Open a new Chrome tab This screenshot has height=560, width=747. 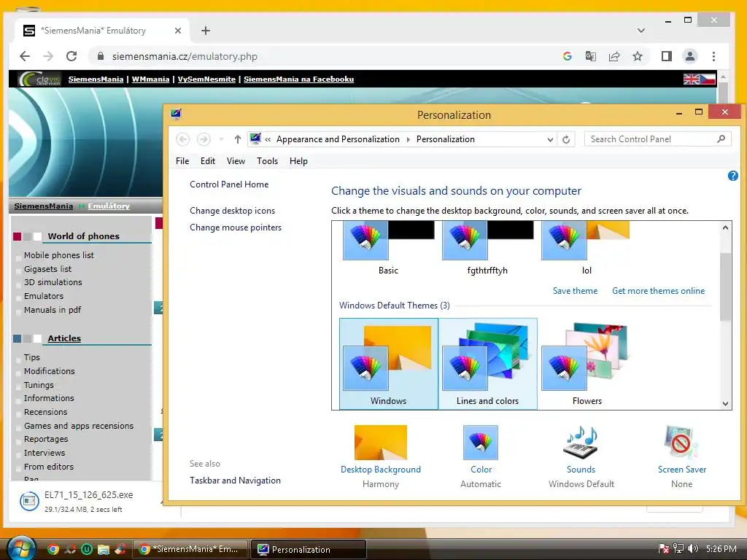[x=205, y=31]
